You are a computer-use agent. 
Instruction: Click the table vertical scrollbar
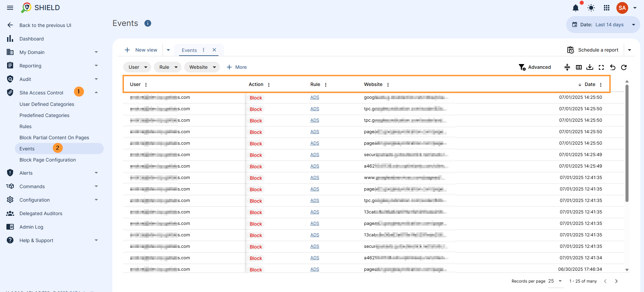click(x=627, y=143)
